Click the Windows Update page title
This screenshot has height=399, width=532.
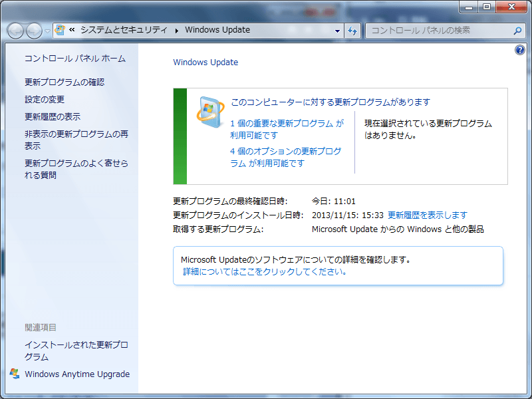[x=205, y=63]
